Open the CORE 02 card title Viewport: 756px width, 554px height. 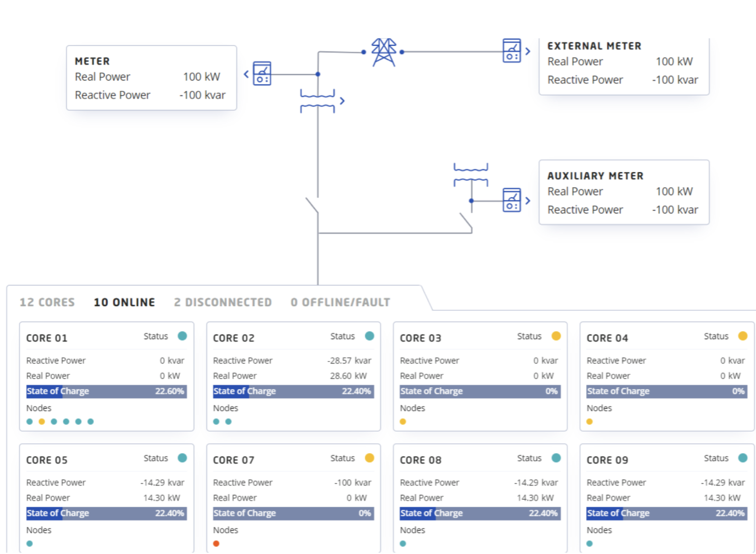[x=234, y=338]
